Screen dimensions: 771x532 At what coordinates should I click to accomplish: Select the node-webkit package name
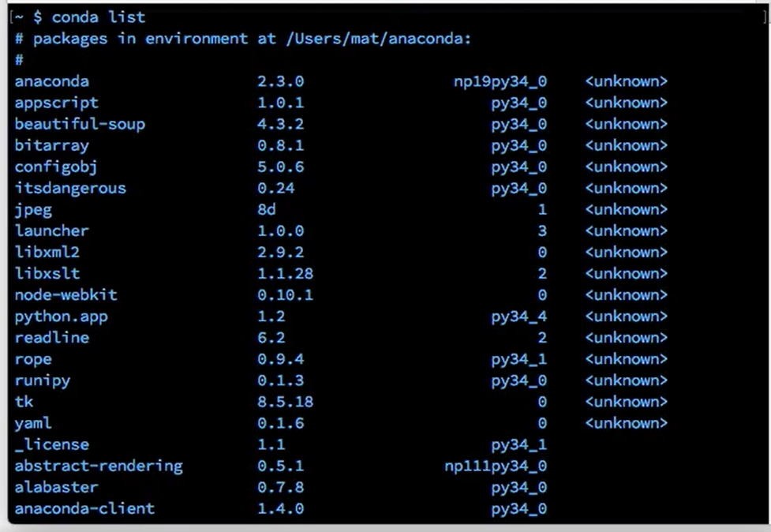pyautogui.click(x=65, y=294)
